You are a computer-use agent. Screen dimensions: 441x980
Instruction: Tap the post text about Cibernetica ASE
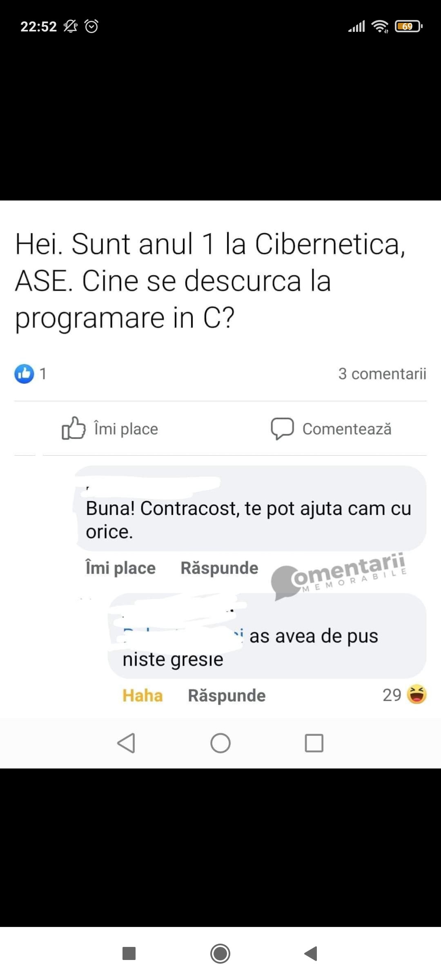tap(210, 281)
